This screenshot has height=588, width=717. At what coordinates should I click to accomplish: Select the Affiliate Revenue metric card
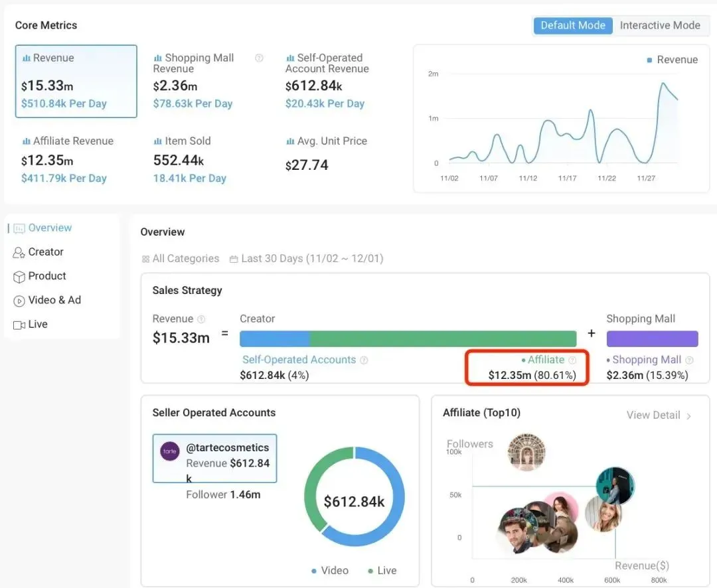pyautogui.click(x=73, y=159)
